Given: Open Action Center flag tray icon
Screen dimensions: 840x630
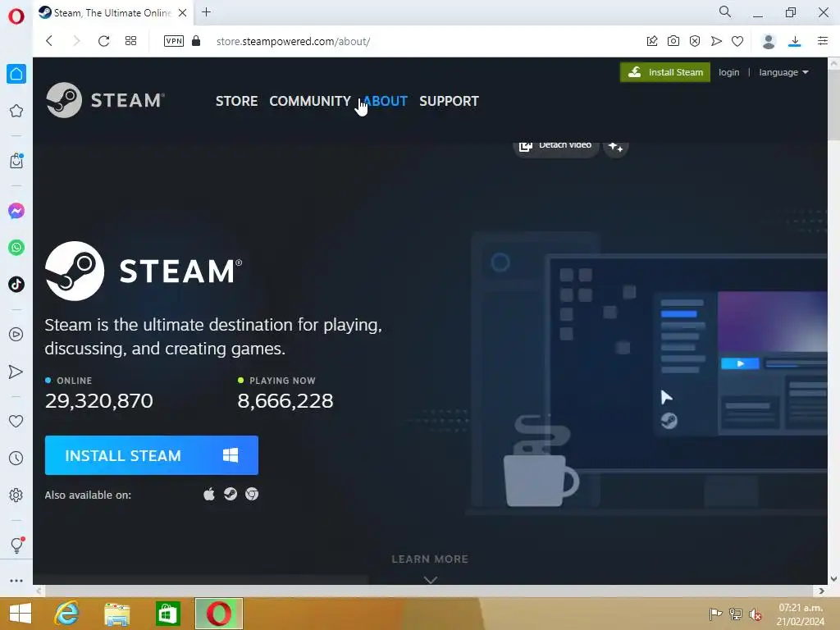Looking at the screenshot, I should 715,614.
